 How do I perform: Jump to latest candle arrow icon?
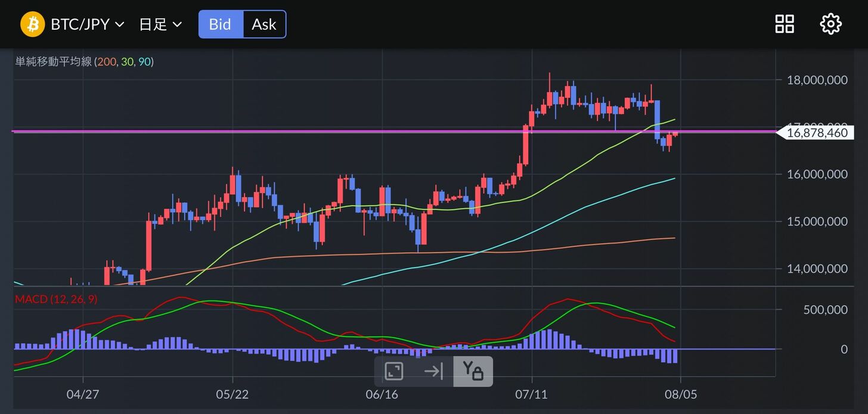click(x=433, y=371)
